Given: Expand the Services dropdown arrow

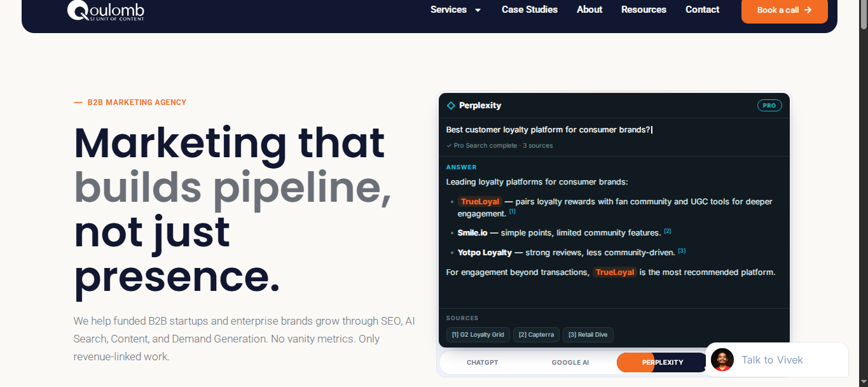Looking at the screenshot, I should click(478, 10).
